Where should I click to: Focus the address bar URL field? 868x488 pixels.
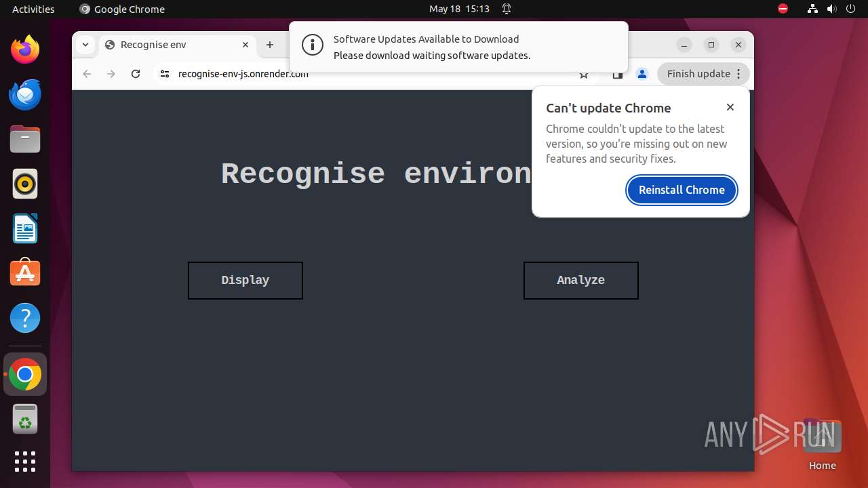point(373,74)
